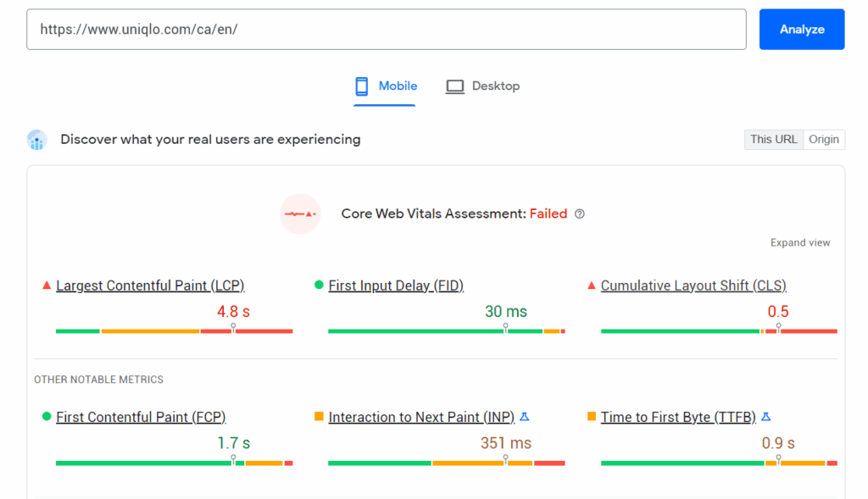Click the Analyze button
The height and width of the screenshot is (499, 868).
click(802, 30)
